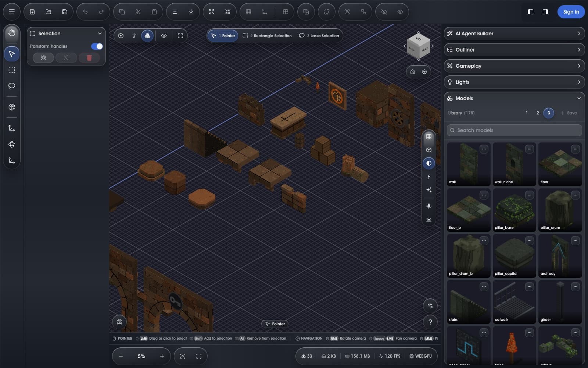Screen dimensions: 588x368
Task: Expand the Lights panel
Action: tap(514, 82)
